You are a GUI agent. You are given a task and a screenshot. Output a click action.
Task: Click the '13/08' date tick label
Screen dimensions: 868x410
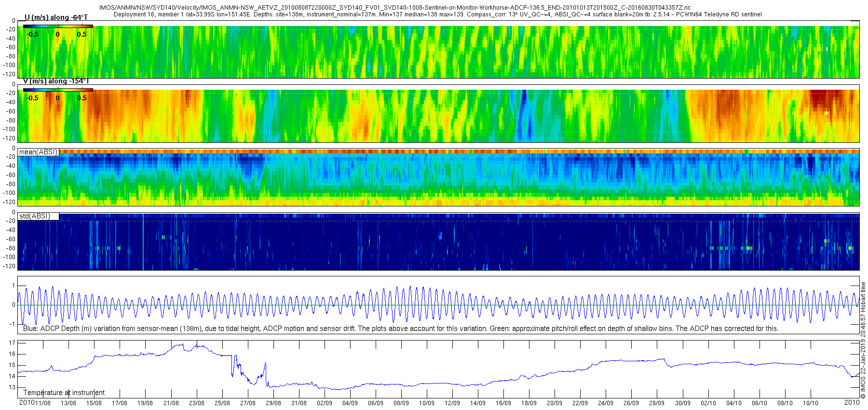pos(68,403)
